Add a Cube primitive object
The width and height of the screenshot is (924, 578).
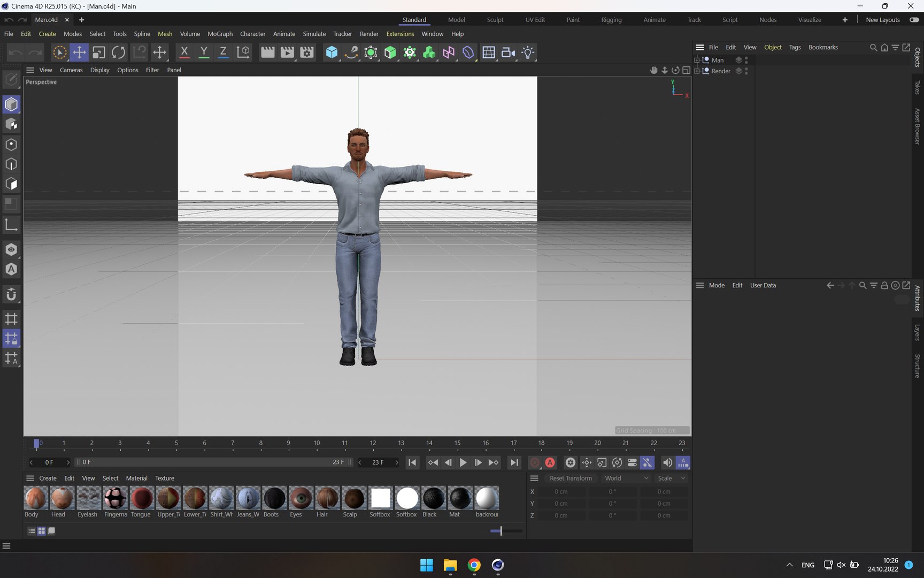(332, 52)
